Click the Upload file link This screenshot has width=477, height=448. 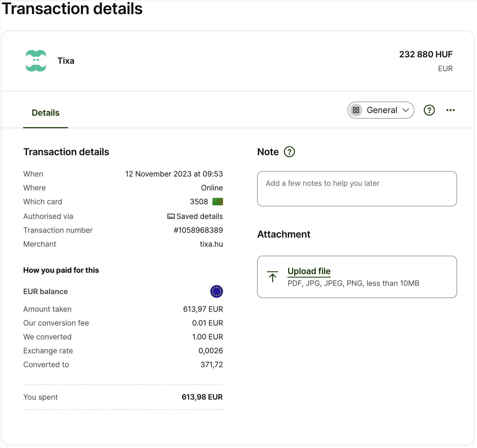309,271
